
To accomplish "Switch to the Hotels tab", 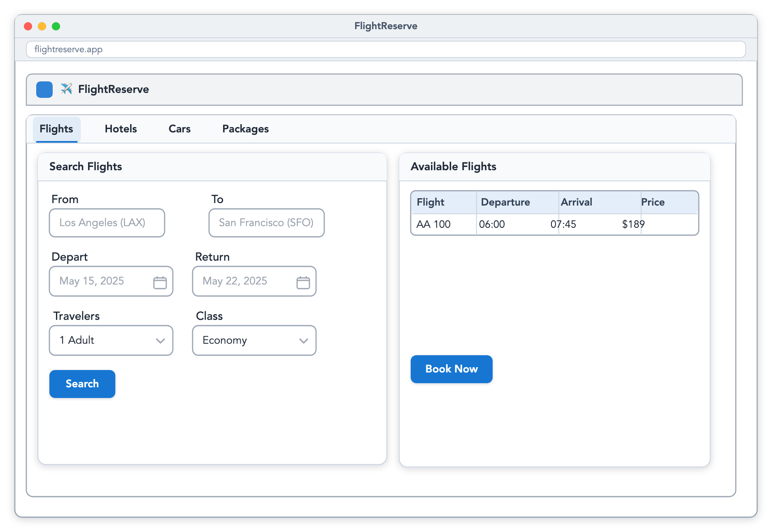I will click(x=121, y=129).
